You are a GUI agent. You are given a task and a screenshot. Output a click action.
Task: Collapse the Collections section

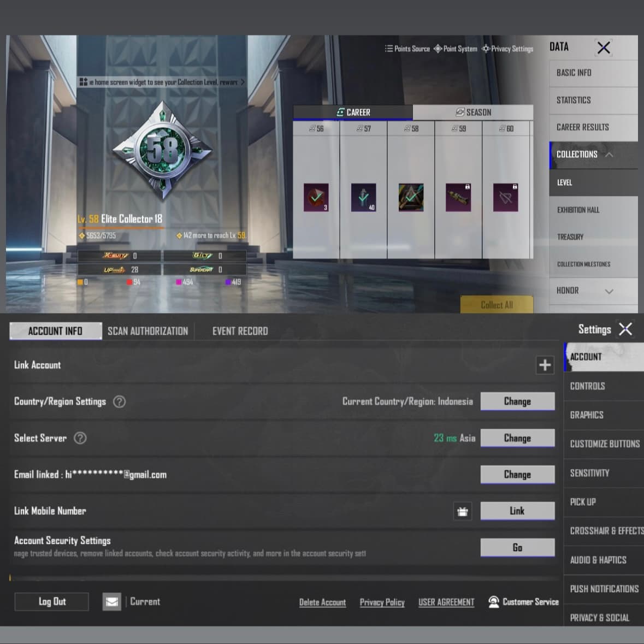(x=609, y=155)
